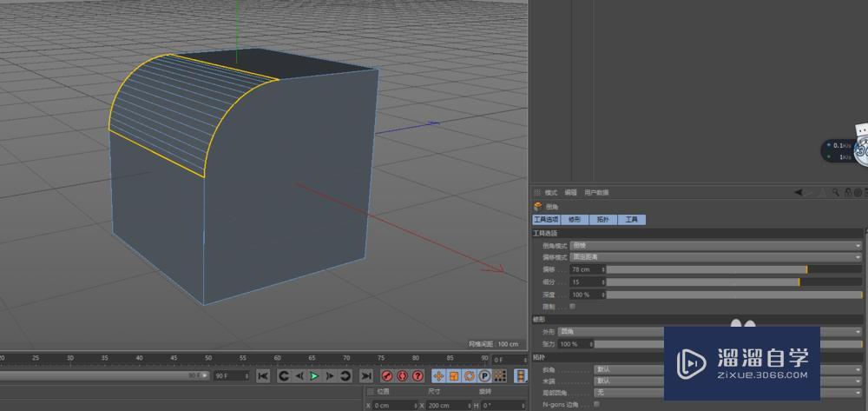
Task: Go to the previous keyframe
Action: pos(284,376)
